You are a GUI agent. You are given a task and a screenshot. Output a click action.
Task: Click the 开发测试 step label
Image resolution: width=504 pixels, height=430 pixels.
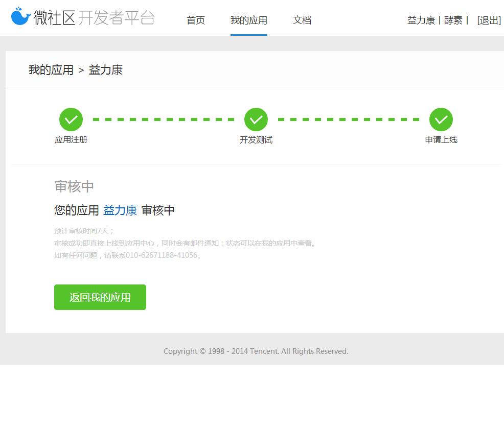coord(256,140)
